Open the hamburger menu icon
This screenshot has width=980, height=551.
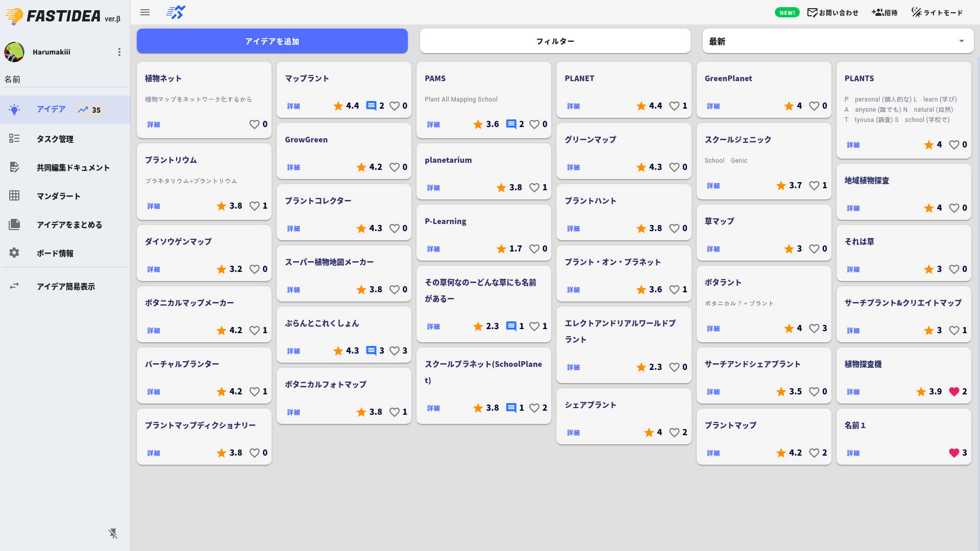click(145, 12)
